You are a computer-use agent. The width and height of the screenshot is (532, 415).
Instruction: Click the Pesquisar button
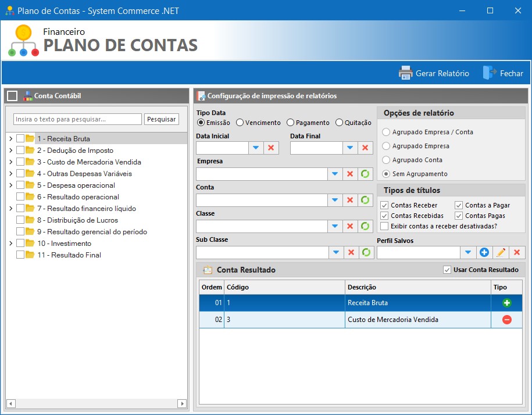162,119
